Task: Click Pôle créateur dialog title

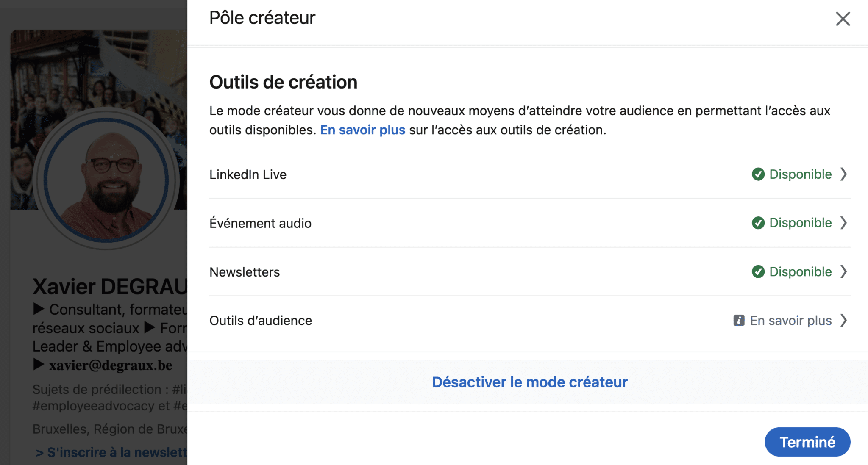Action: (262, 18)
